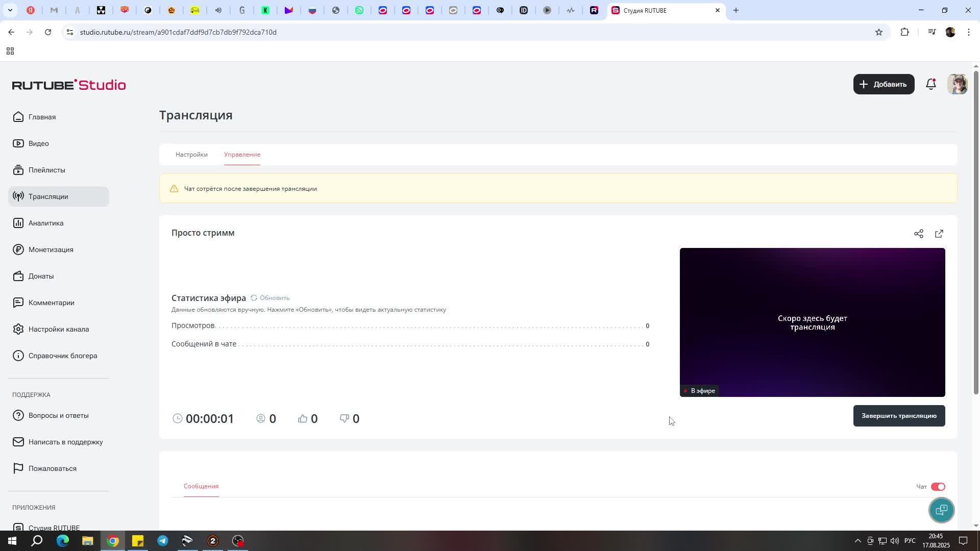
Task: Open the user avatar menu
Action: (x=957, y=84)
